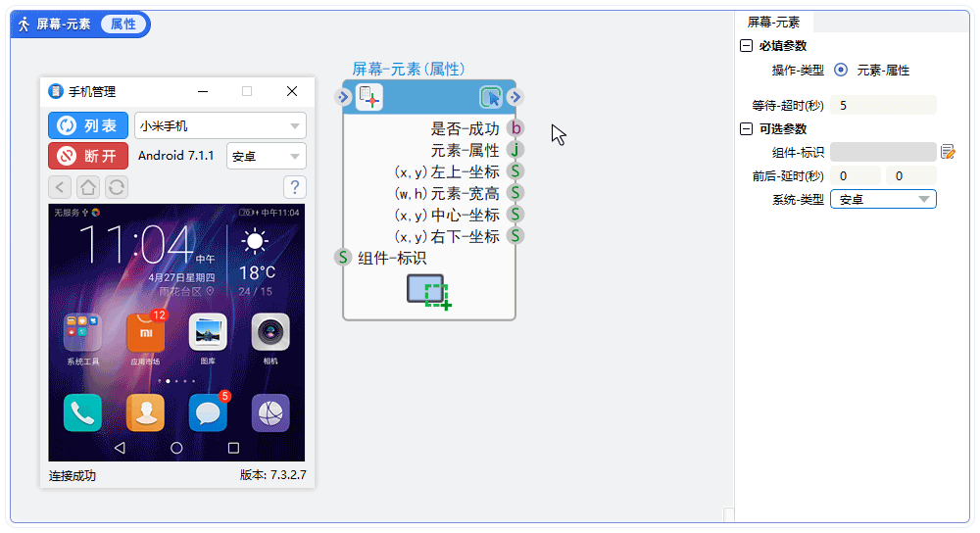Open the help question mark icon

point(295,187)
